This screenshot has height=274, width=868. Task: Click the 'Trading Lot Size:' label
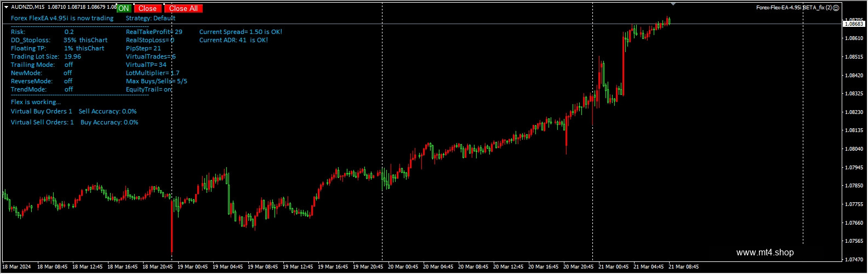point(35,56)
